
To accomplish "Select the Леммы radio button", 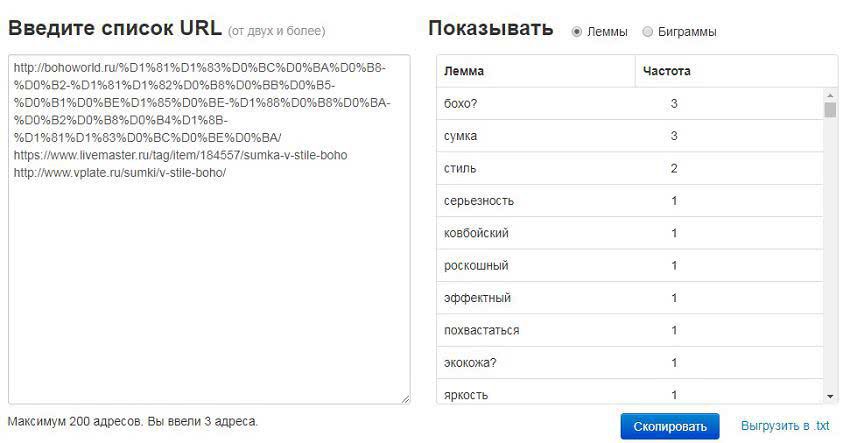I will pyautogui.click(x=577, y=32).
